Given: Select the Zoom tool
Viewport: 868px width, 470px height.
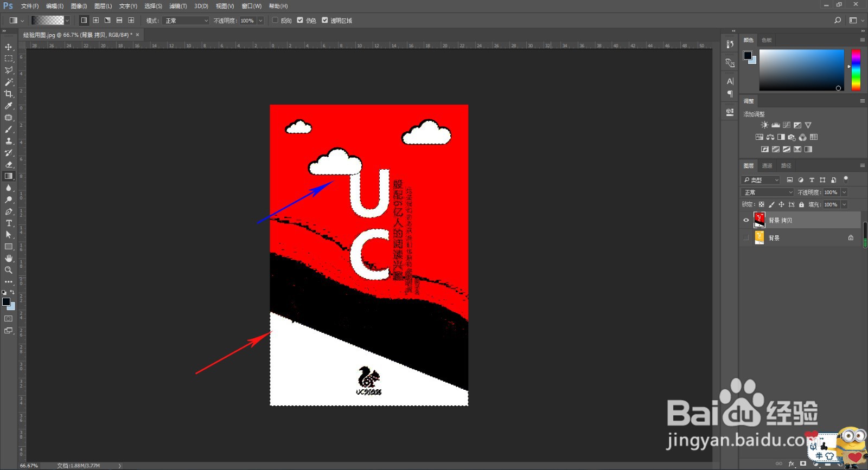Looking at the screenshot, I should [x=9, y=270].
